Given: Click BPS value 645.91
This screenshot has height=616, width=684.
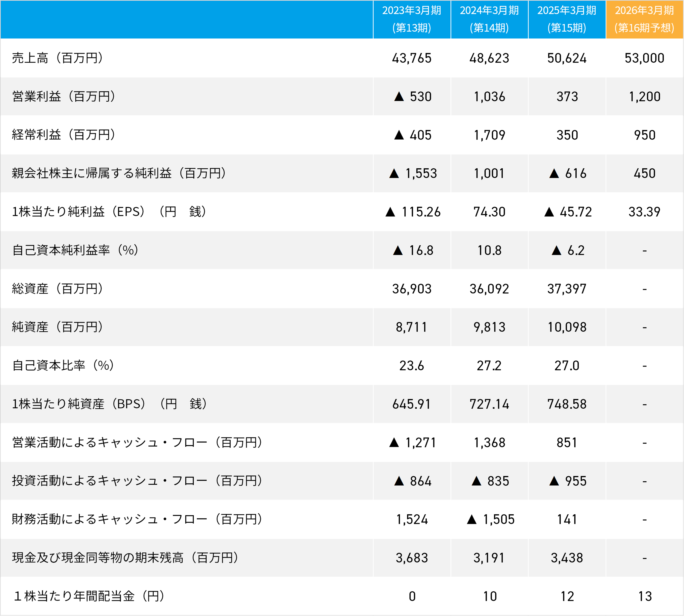Looking at the screenshot, I should click(x=411, y=404).
